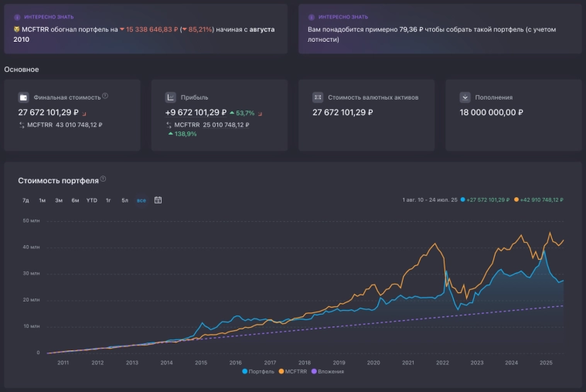586x392 pixels.
Task: Click the info icon beside Финальная стоимость
Action: 105,97
